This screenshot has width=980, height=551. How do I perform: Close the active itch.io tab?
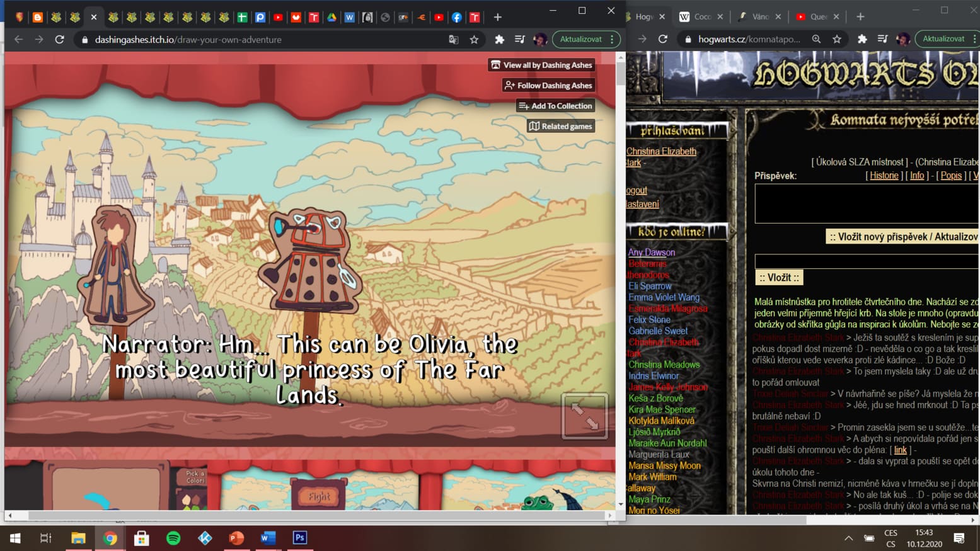click(94, 17)
